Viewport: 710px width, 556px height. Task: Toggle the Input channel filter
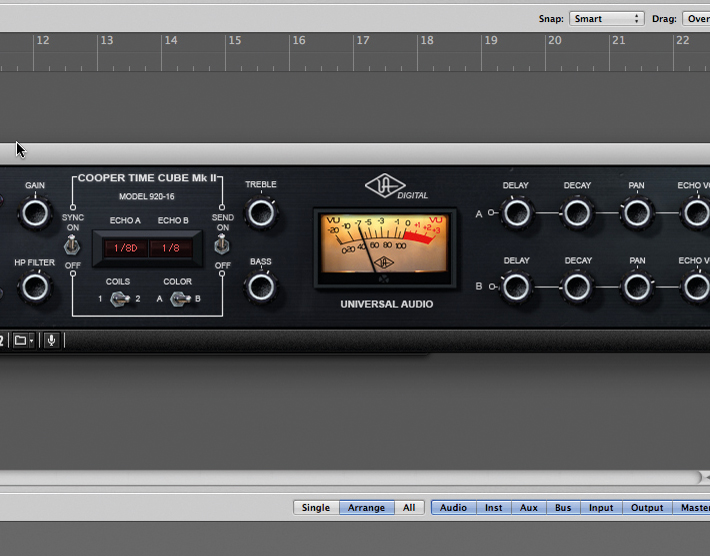[x=601, y=508]
